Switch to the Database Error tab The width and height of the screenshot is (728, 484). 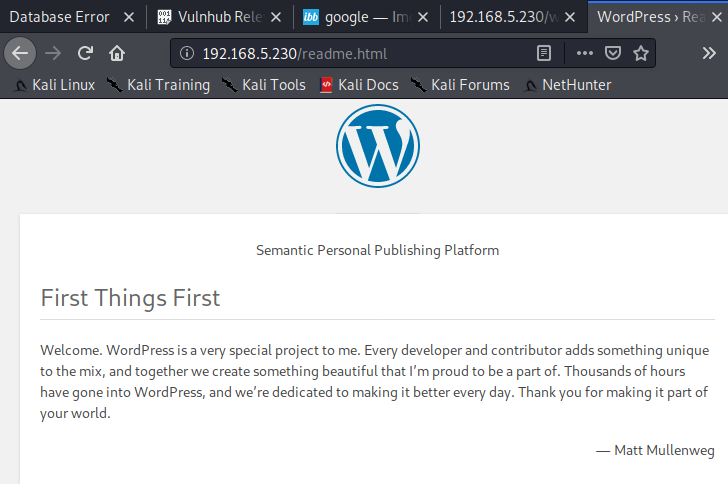pos(72,17)
